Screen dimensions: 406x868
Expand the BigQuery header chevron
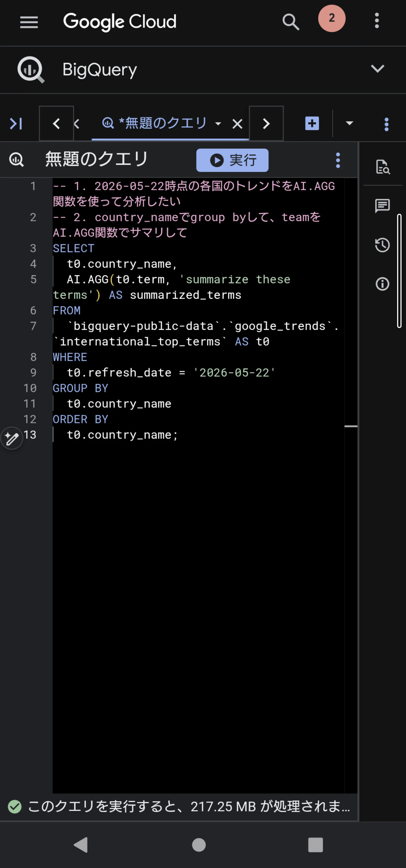[x=377, y=69]
